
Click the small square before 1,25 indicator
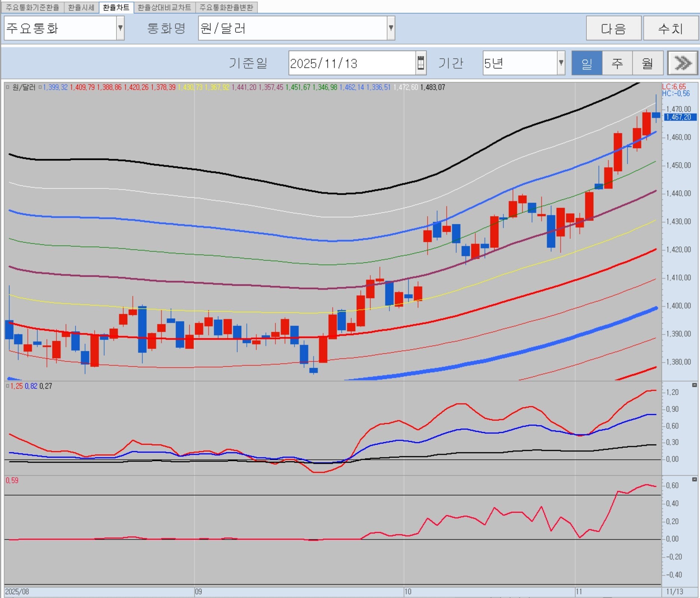(7, 386)
